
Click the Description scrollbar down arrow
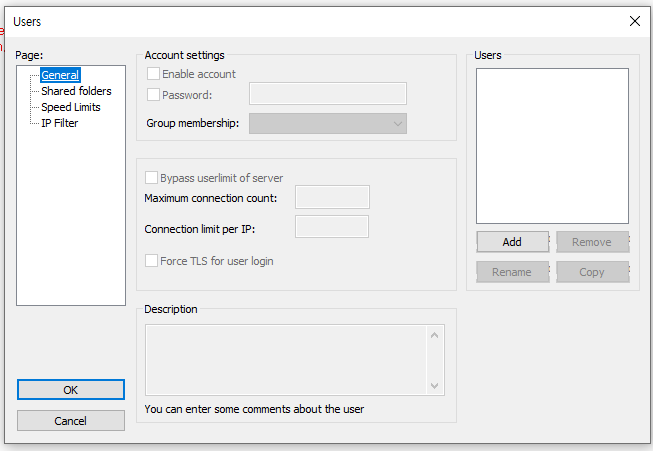click(x=434, y=386)
